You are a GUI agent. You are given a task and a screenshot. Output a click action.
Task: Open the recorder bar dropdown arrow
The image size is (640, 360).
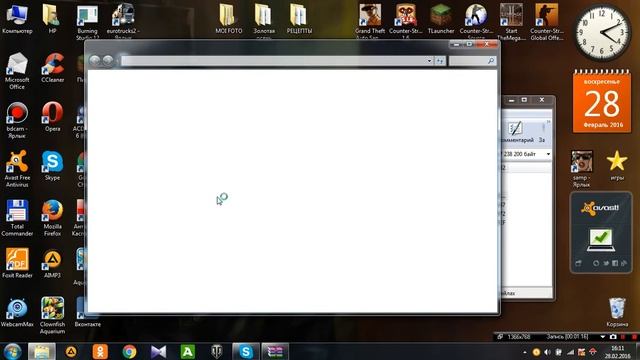pyautogui.click(x=602, y=337)
